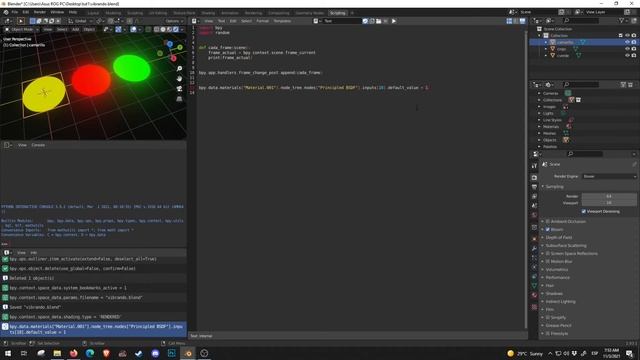This screenshot has width=640, height=360.
Task: Open the weather widget in taskbar
Action: click(x=525, y=353)
